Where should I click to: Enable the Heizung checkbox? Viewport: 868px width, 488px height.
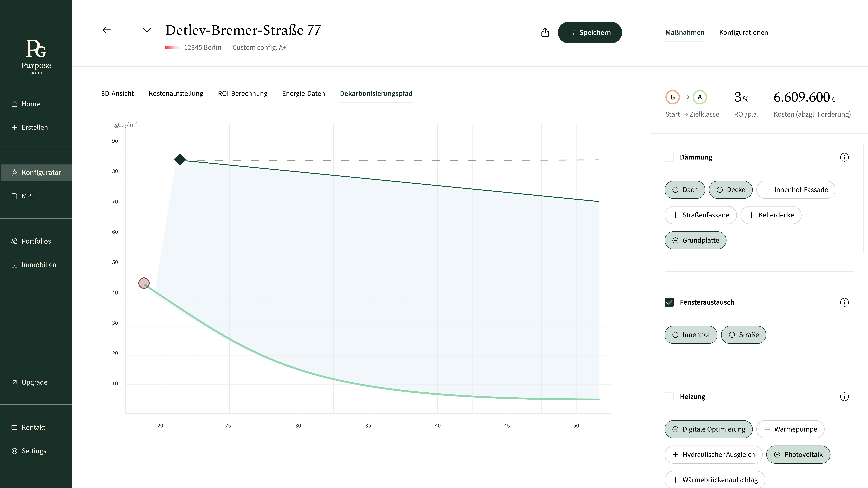[x=669, y=397]
